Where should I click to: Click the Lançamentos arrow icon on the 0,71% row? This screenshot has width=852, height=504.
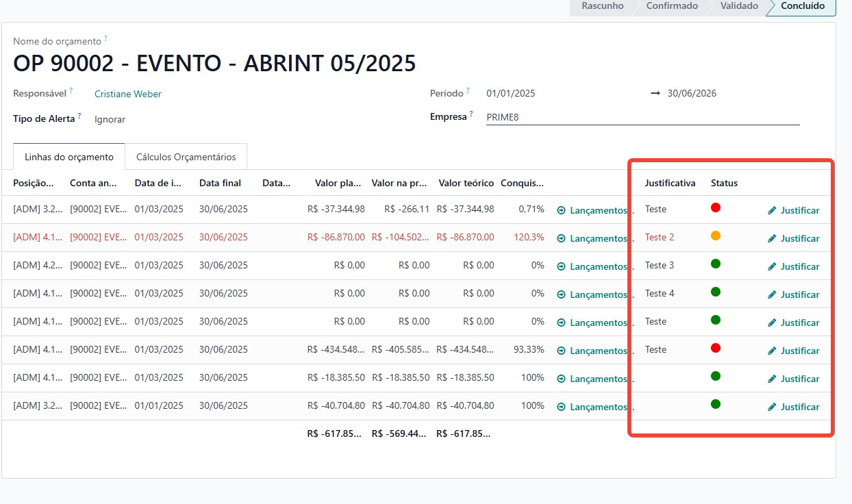pyautogui.click(x=562, y=210)
